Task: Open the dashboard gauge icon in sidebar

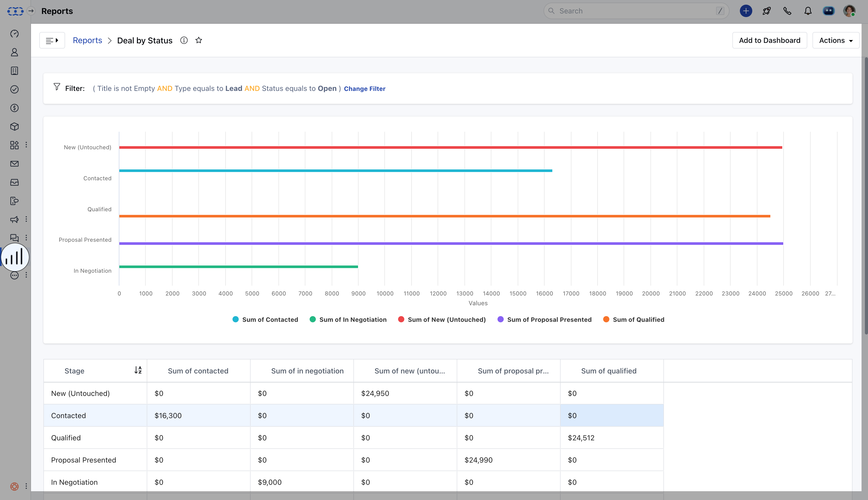Action: click(x=14, y=34)
